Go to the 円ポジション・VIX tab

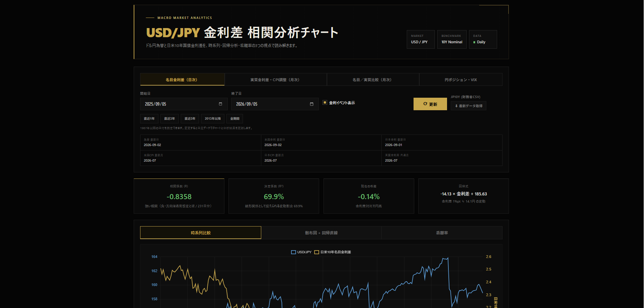click(461, 80)
